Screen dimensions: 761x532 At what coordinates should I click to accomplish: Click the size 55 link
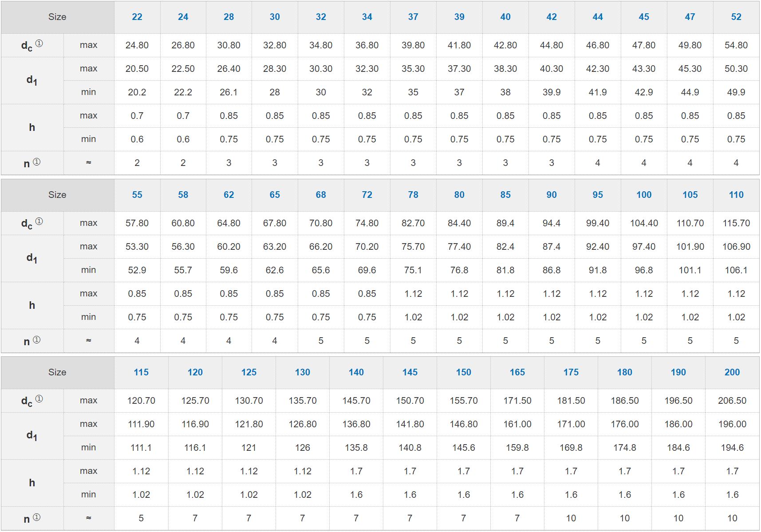137,195
